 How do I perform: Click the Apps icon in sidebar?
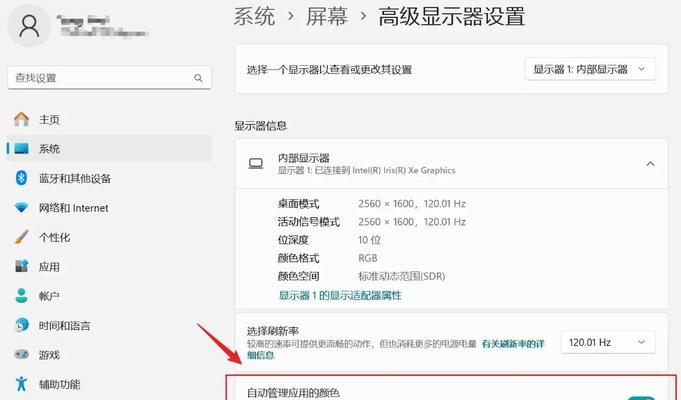click(x=21, y=266)
